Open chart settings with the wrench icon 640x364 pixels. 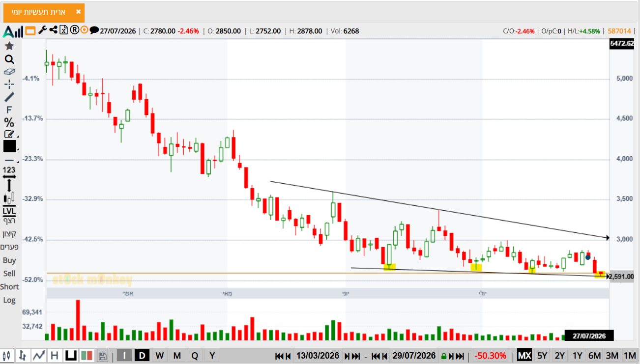tap(43, 30)
